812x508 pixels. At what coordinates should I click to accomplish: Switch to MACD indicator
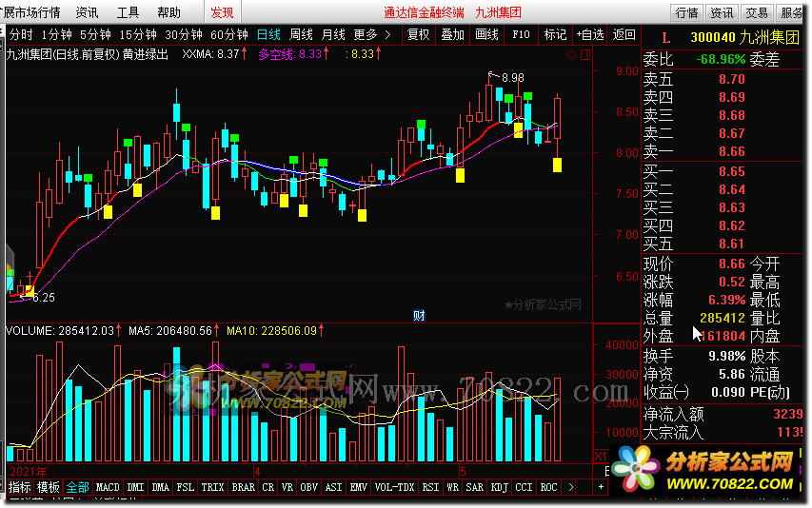click(108, 487)
